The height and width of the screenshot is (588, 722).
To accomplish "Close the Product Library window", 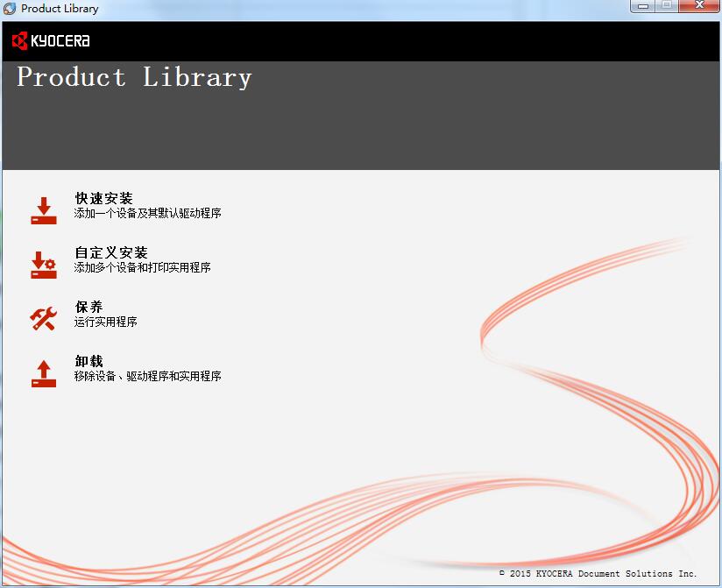I will 699,6.
